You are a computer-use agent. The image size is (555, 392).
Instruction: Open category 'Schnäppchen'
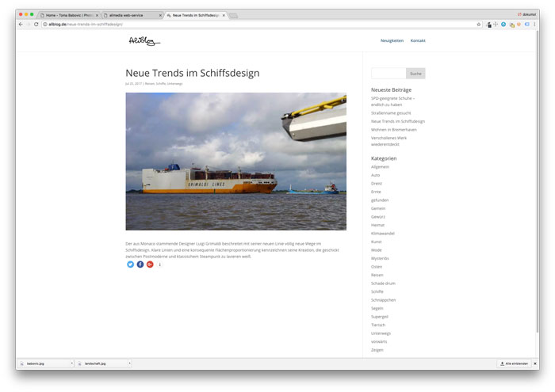tap(383, 300)
